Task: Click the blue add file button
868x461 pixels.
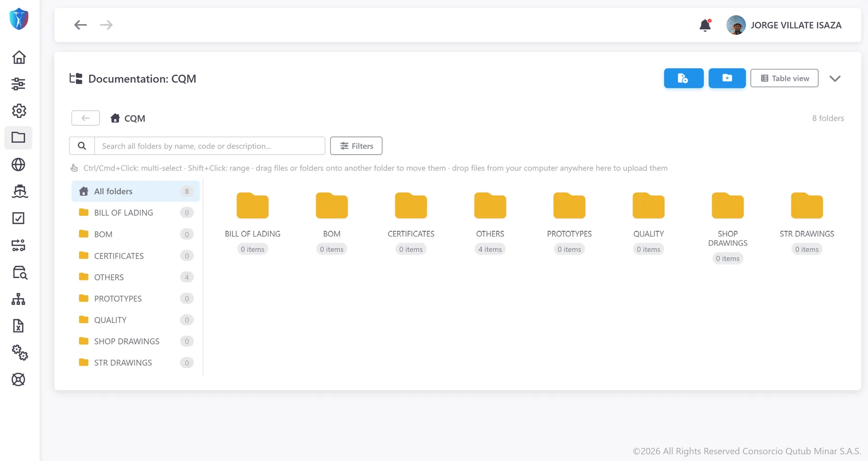Action: [x=683, y=78]
